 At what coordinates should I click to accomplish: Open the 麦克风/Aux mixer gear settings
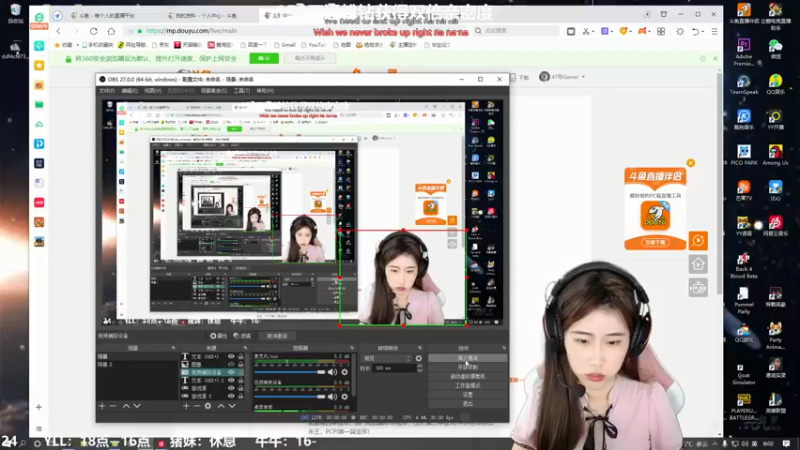coord(344,372)
